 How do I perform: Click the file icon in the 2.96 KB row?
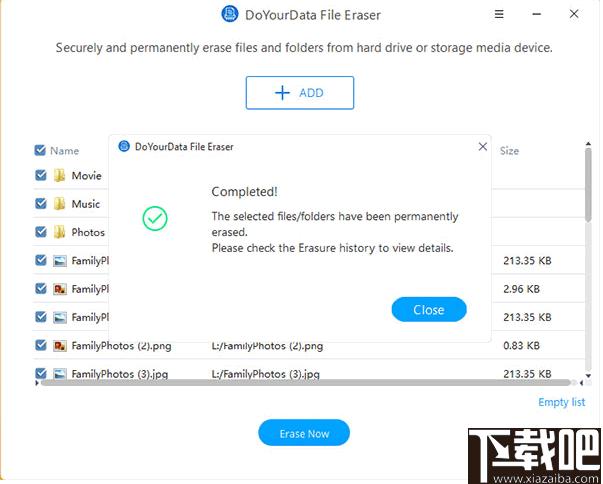point(60,289)
